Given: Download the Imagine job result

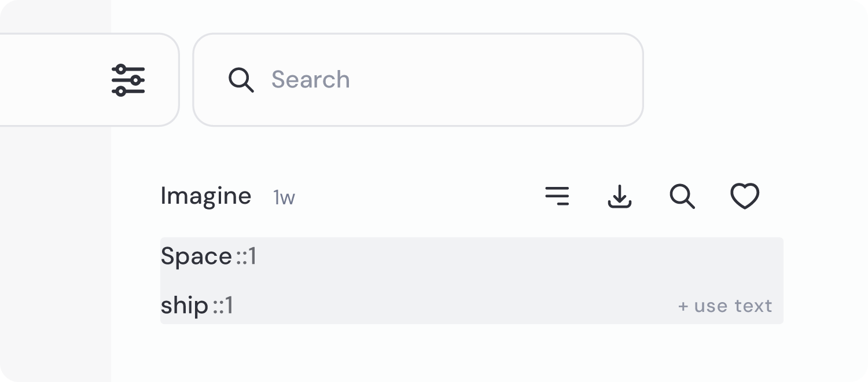Looking at the screenshot, I should (620, 196).
